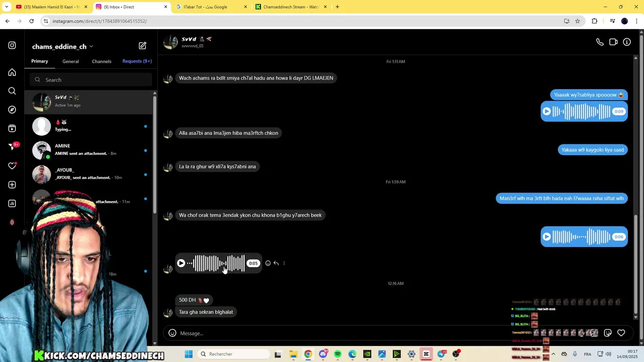Start video call with SvVd
The image size is (644, 362).
pyautogui.click(x=613, y=42)
